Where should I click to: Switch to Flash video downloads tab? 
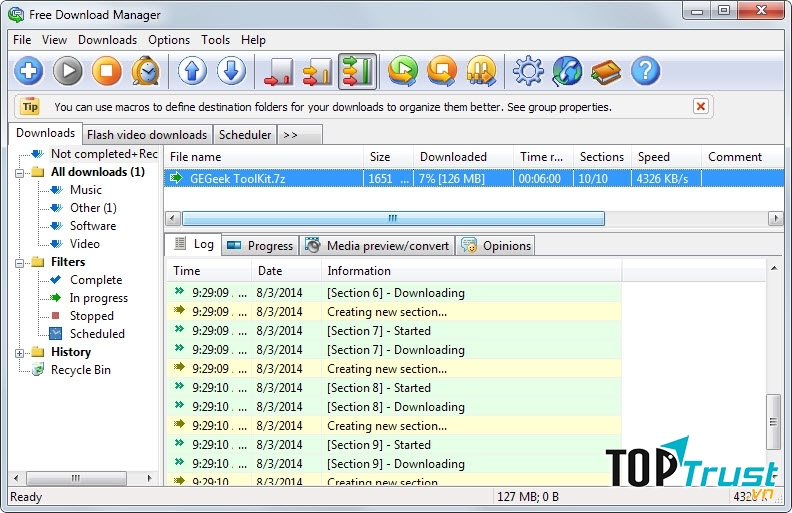(147, 135)
